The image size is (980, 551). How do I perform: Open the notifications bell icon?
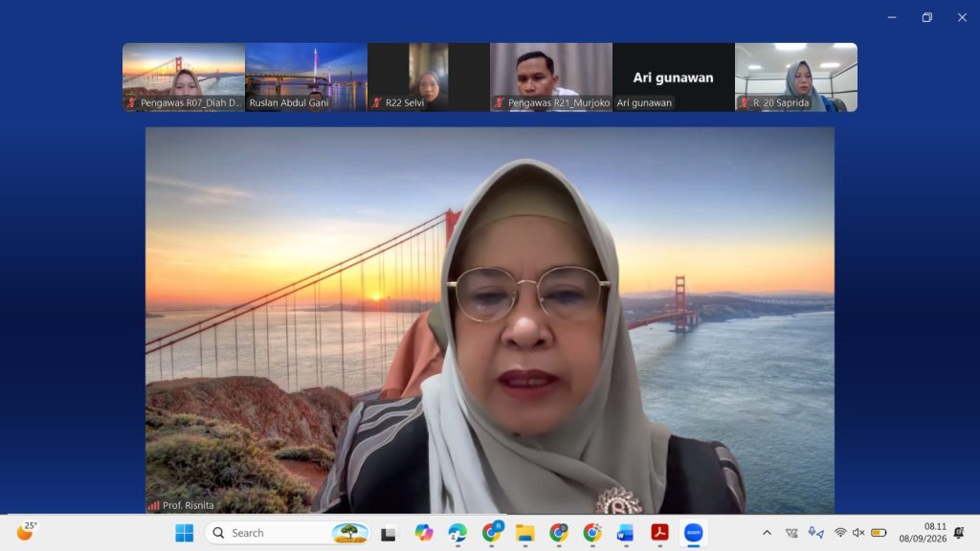click(x=959, y=533)
